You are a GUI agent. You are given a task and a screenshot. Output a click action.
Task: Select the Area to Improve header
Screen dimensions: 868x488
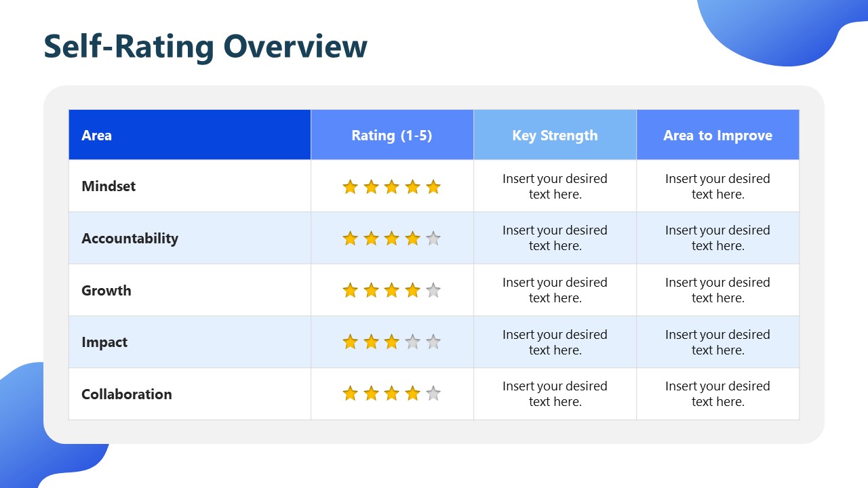717,136
